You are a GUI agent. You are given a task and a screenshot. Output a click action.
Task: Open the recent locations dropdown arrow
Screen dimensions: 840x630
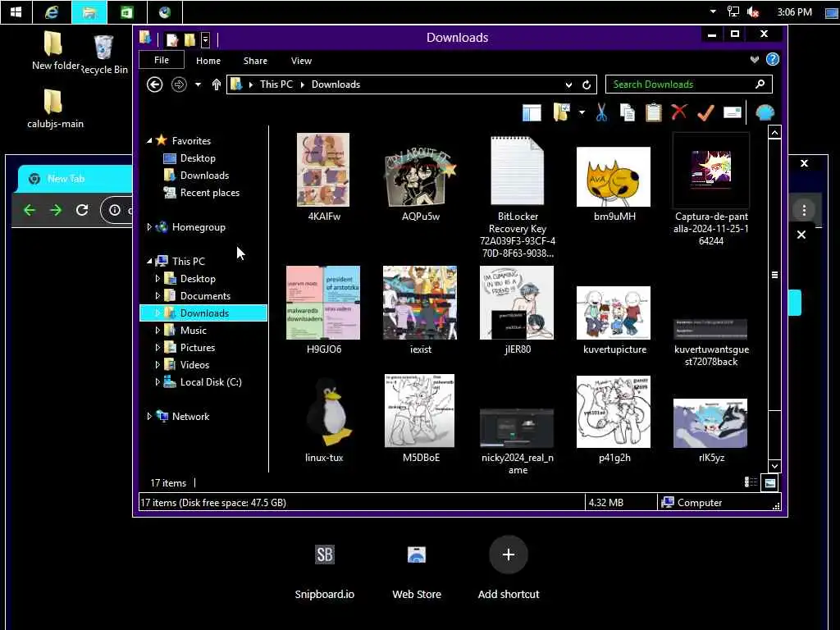tap(199, 84)
